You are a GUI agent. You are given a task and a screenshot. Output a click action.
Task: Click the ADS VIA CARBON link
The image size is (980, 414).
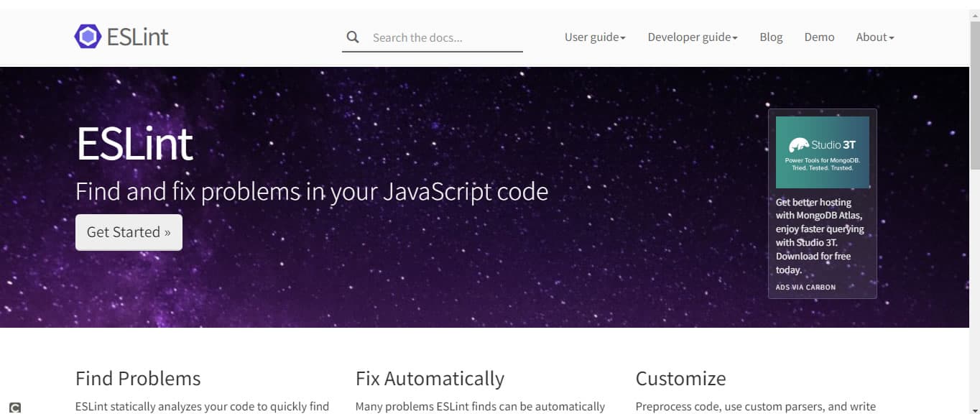click(805, 287)
